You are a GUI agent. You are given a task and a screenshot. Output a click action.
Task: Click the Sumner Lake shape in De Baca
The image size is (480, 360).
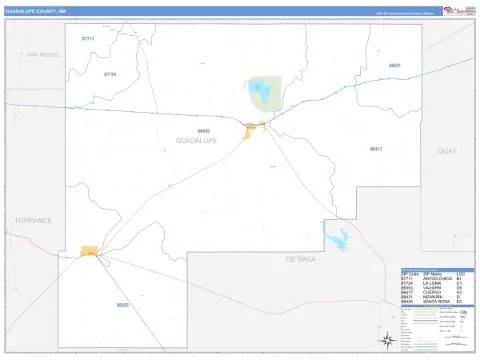(337, 236)
